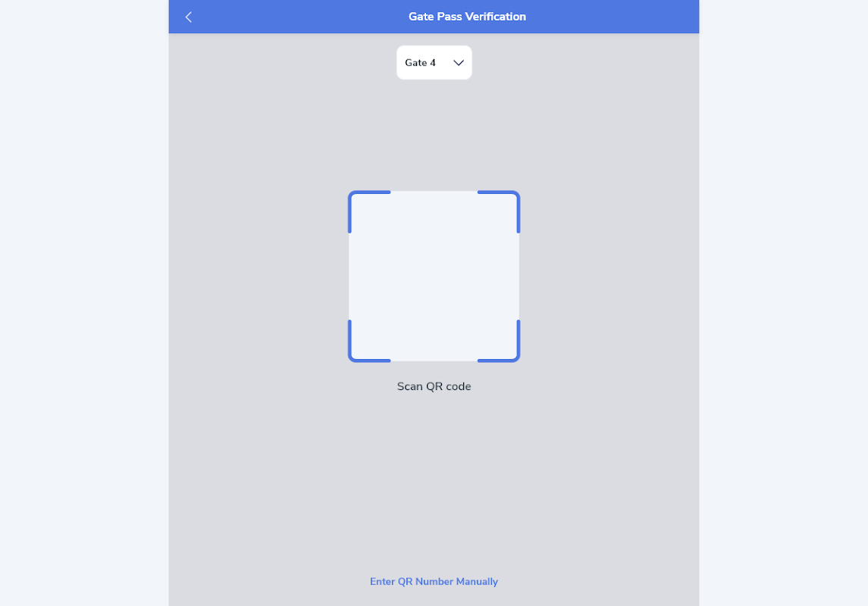Tap the QR scanner viewfinder center
The image size is (868, 606).
[434, 276]
